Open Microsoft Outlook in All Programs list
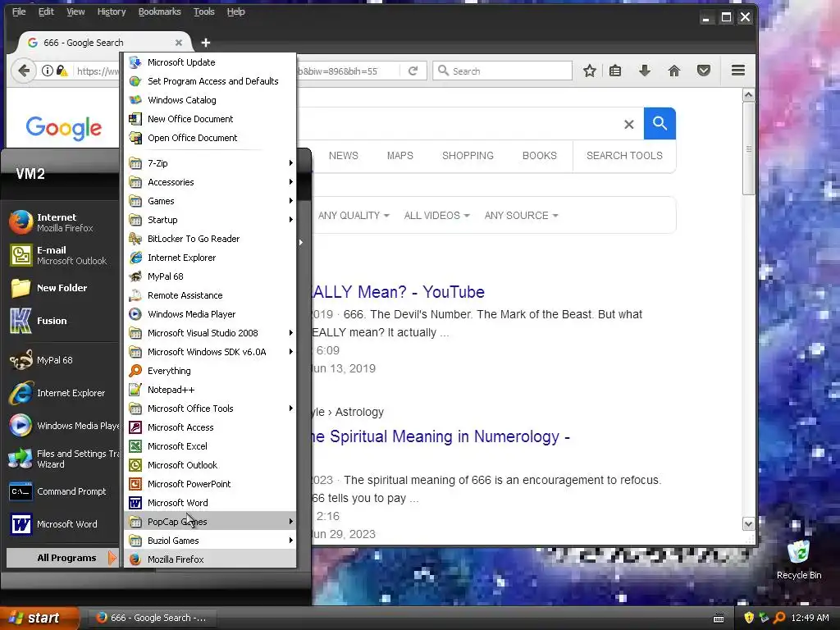 (209, 465)
